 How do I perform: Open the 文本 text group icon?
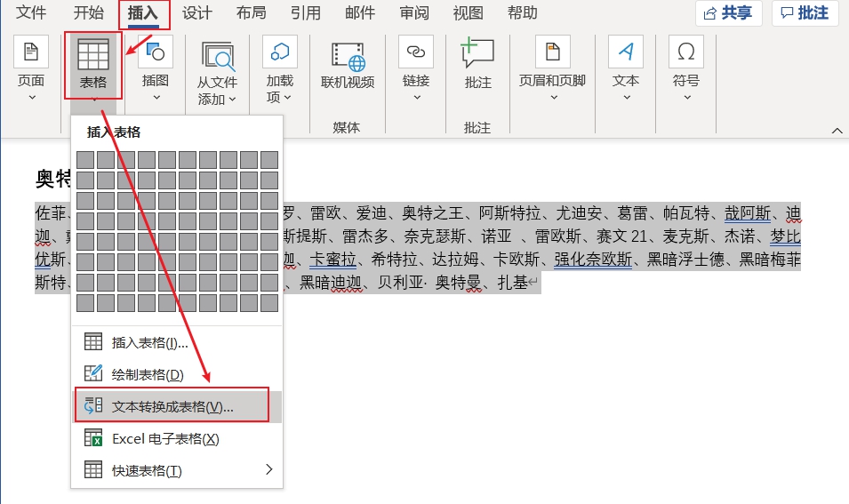(626, 52)
